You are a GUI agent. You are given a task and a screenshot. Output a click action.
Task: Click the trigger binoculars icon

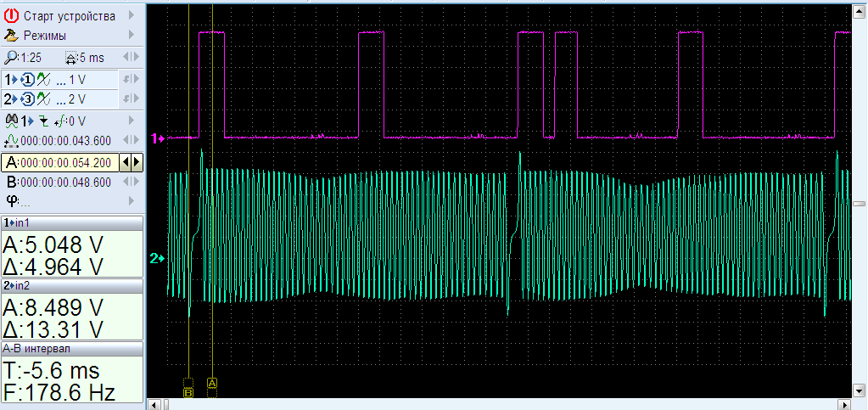11,121
